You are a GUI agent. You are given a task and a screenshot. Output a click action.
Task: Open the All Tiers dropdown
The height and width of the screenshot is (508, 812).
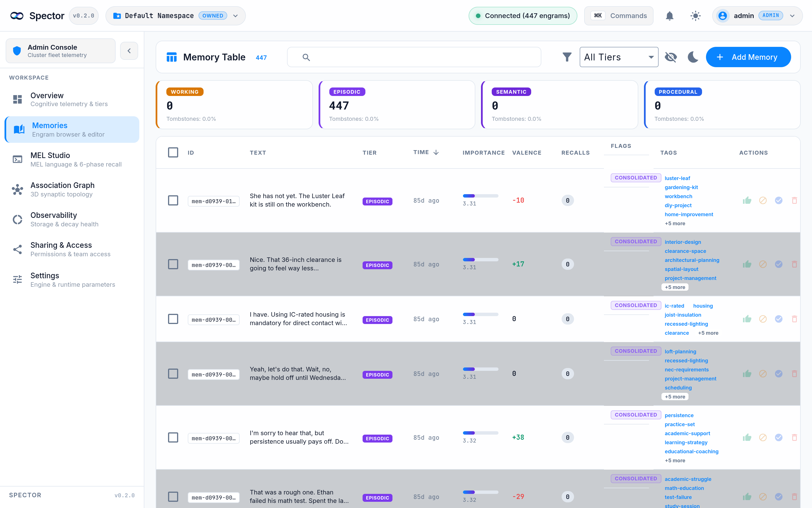619,57
